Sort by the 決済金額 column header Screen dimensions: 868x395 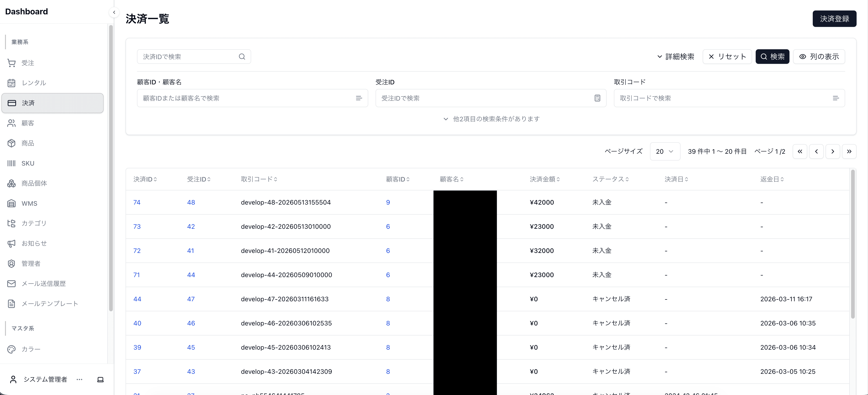point(545,179)
